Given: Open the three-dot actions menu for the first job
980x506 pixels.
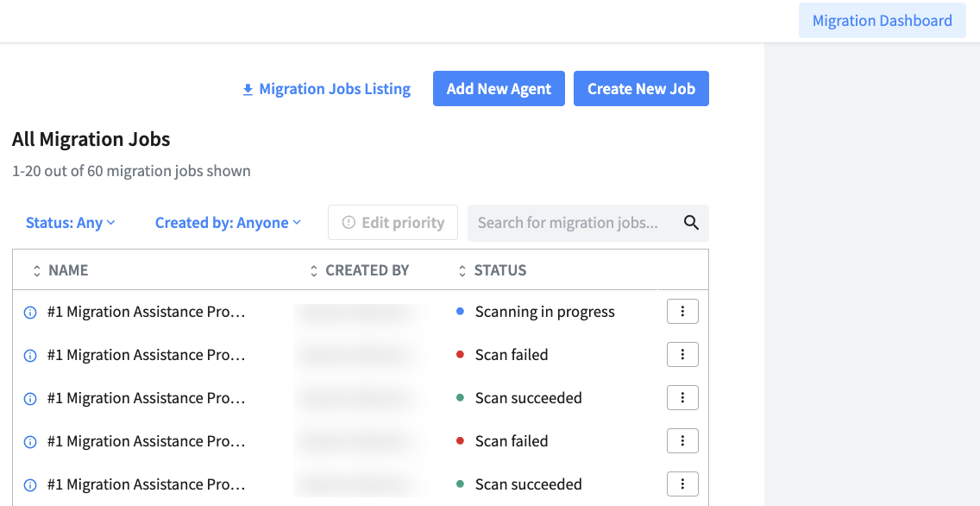Looking at the screenshot, I should tap(682, 311).
